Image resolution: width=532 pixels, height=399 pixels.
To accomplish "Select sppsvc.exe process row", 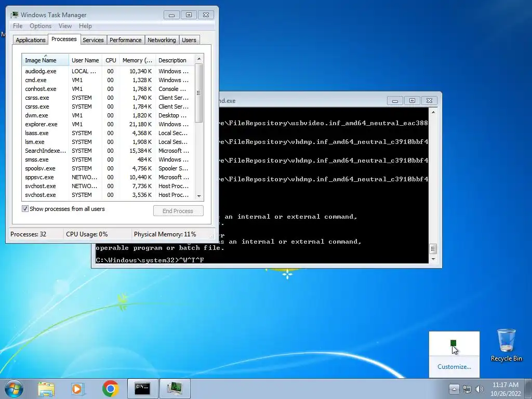I will (108, 177).
